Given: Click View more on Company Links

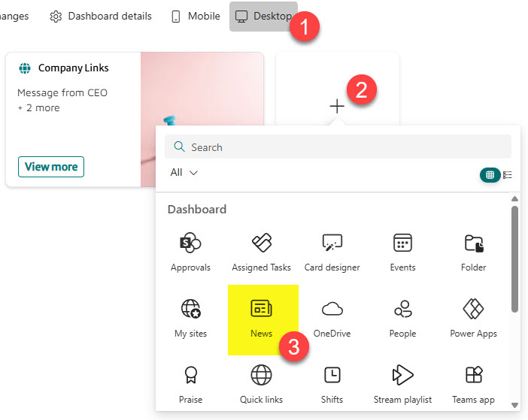Looking at the screenshot, I should coord(51,167).
